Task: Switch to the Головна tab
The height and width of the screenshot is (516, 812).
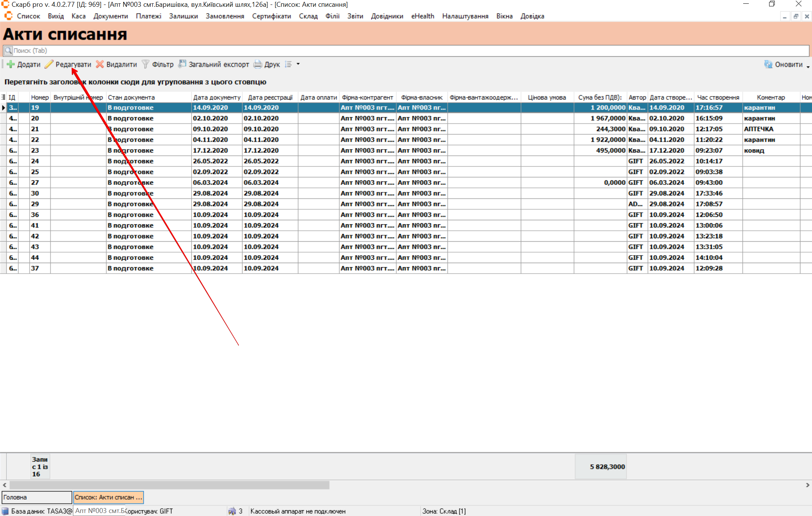Action: tap(36, 497)
